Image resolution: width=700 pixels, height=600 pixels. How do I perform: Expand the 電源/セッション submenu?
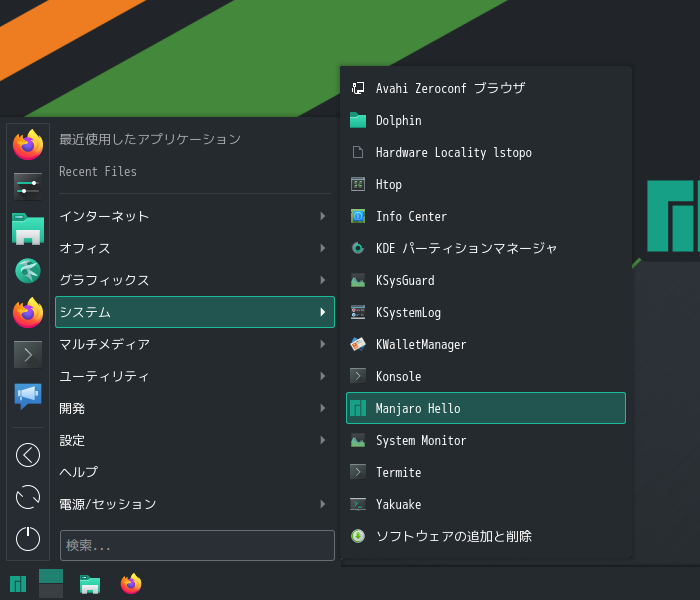coord(195,504)
